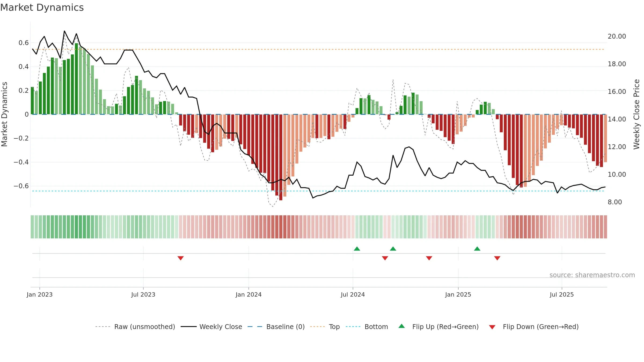644x362 pixels.
Task: Click the 0.4 left axis tick
Action: 24,67
